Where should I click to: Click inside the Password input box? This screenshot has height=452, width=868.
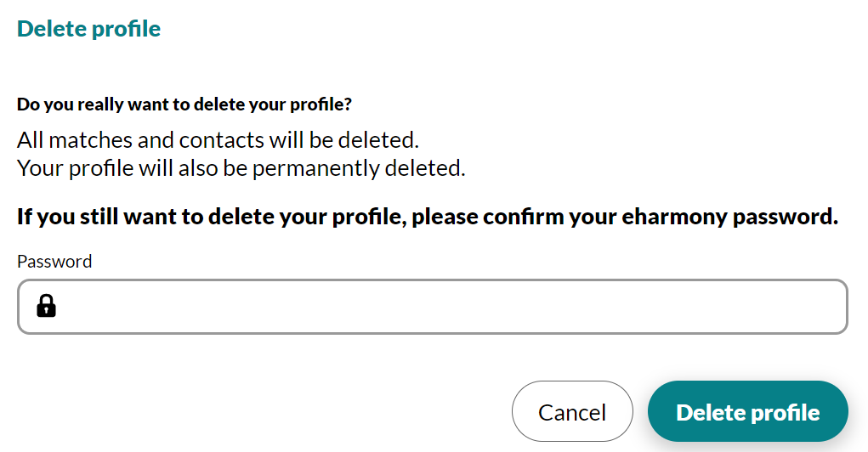pos(433,307)
